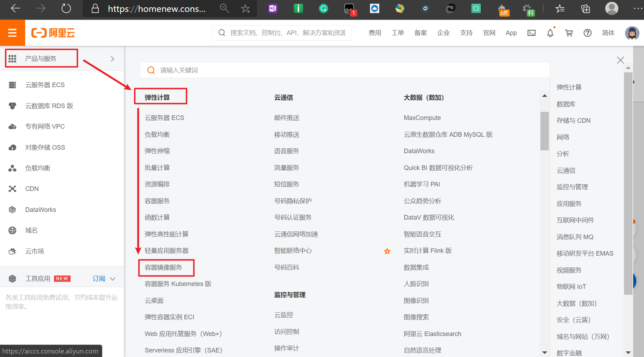Open the 工单 menu

coord(398,33)
